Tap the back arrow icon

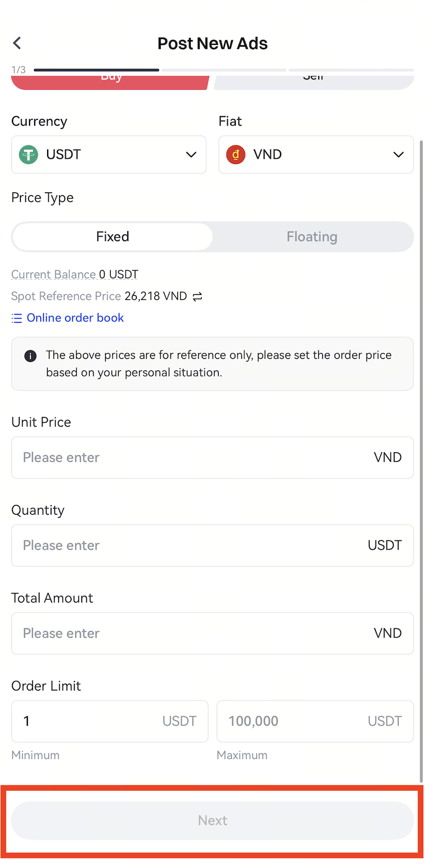17,43
